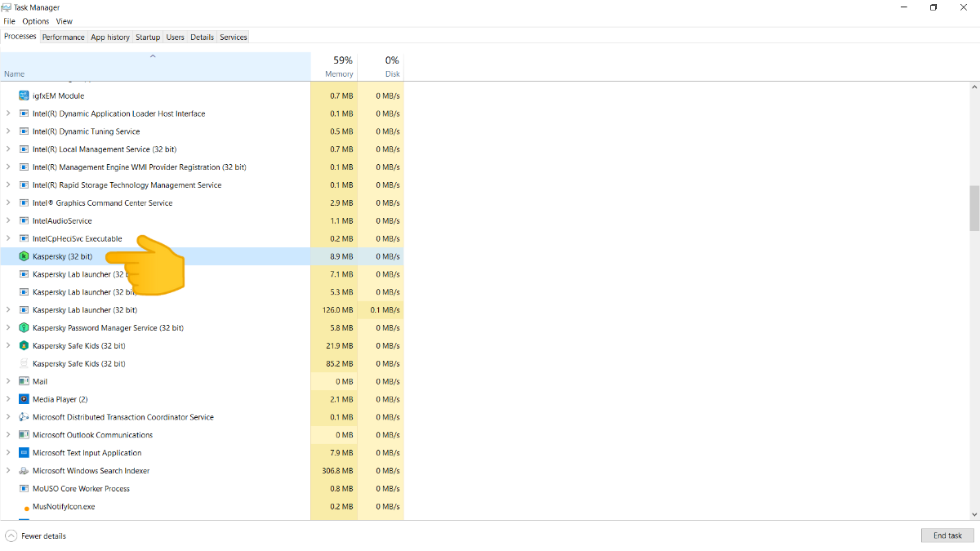Click the Safe Kids icon in the 85.2 MB row
Image resolution: width=980 pixels, height=551 pixels.
coord(24,363)
